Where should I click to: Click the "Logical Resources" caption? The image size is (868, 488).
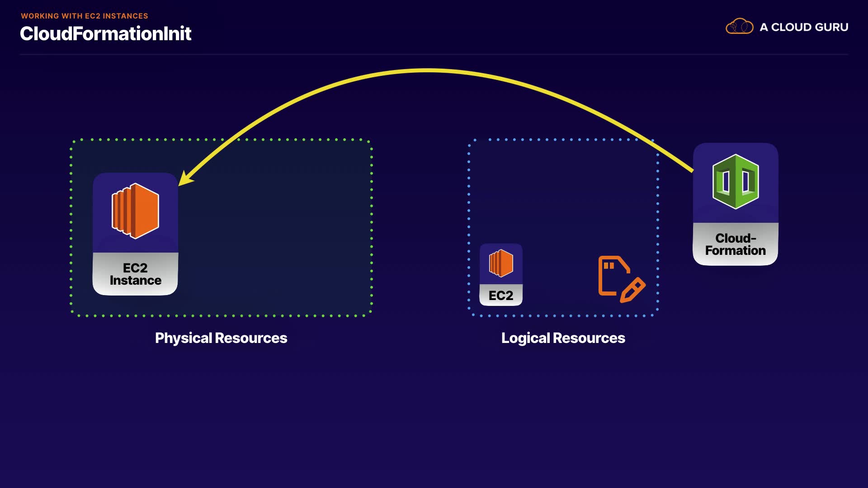[x=563, y=338]
